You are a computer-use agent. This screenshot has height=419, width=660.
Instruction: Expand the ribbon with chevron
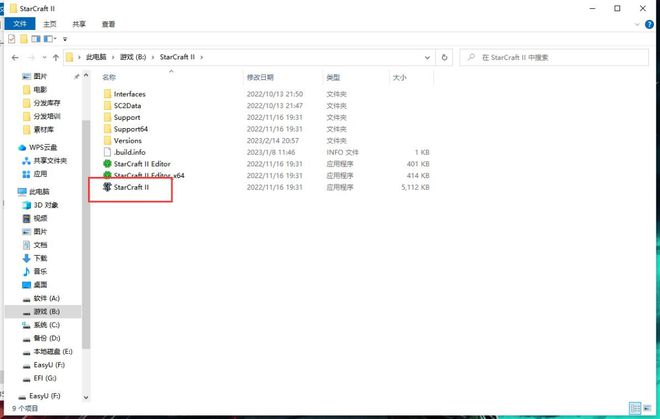637,24
